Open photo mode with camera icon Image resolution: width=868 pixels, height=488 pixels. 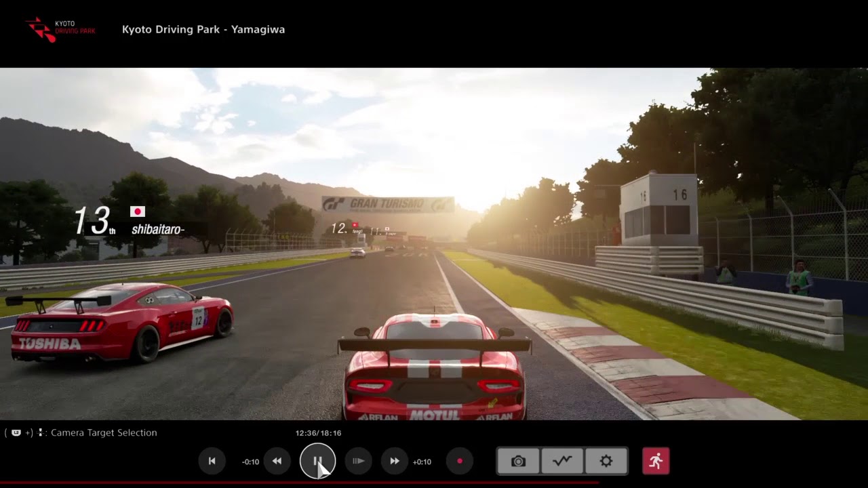coord(518,461)
